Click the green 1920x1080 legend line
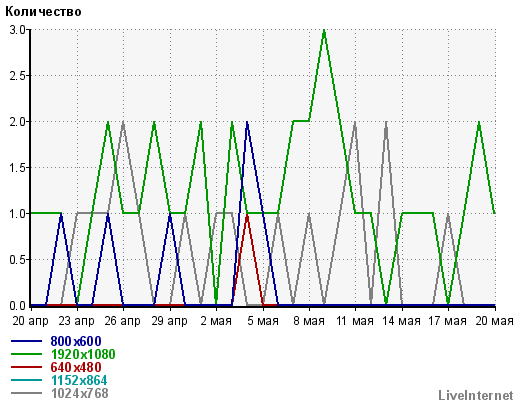The image size is (520, 405). [x=26, y=354]
